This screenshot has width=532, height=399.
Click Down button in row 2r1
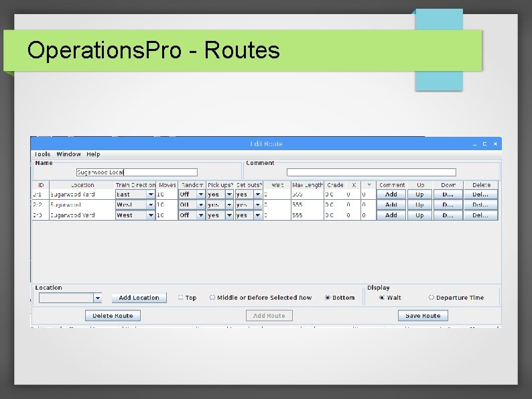tap(448, 194)
